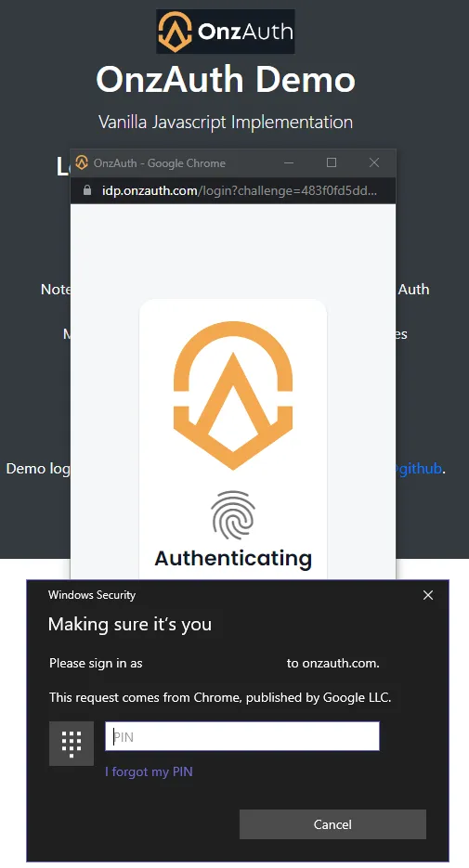Click the Making sure it's you heading

pos(130,625)
